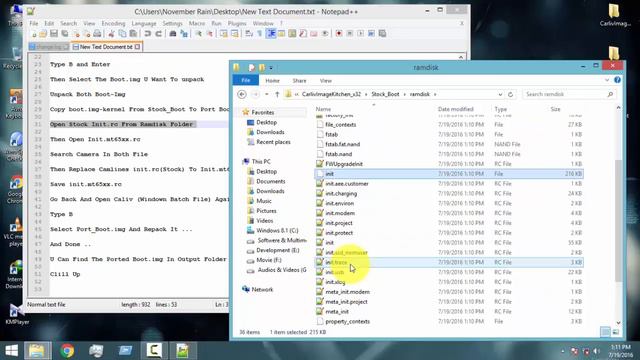Select Development (E:) drive
The height and width of the screenshot is (360, 640).
[277, 250]
